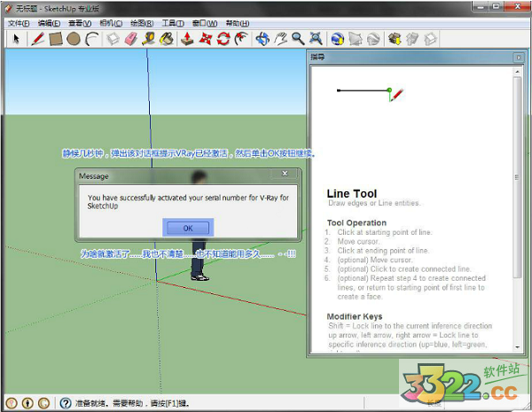532x412 pixels.
Task: Open the 编辑(E) menu
Action: point(49,23)
